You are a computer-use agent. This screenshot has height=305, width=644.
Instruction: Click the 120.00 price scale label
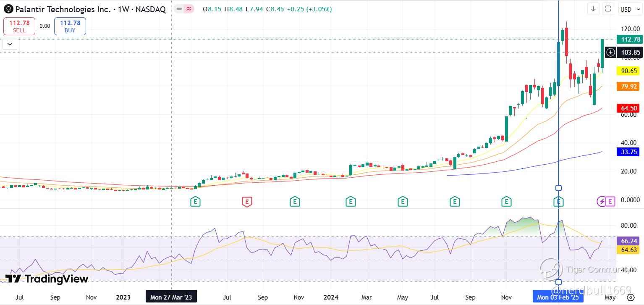click(630, 29)
